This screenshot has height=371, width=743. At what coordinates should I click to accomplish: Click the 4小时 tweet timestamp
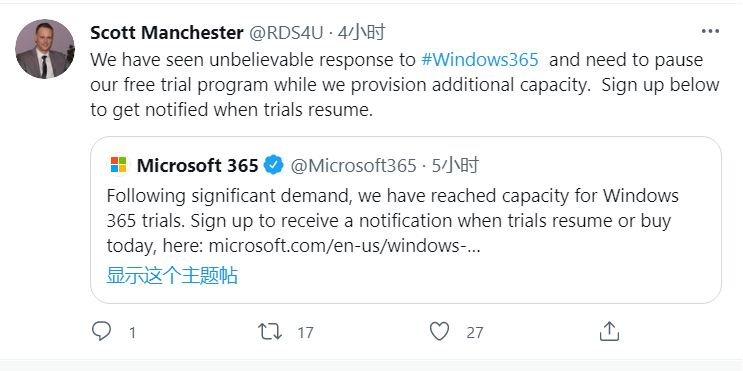362,33
